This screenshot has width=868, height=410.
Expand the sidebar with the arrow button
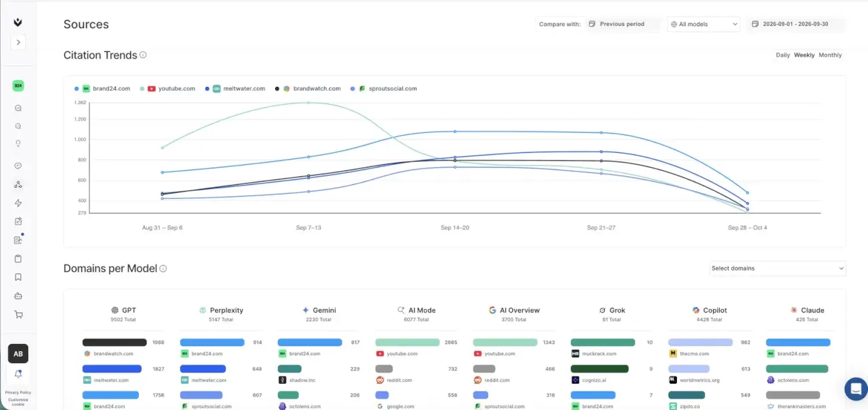(x=18, y=42)
